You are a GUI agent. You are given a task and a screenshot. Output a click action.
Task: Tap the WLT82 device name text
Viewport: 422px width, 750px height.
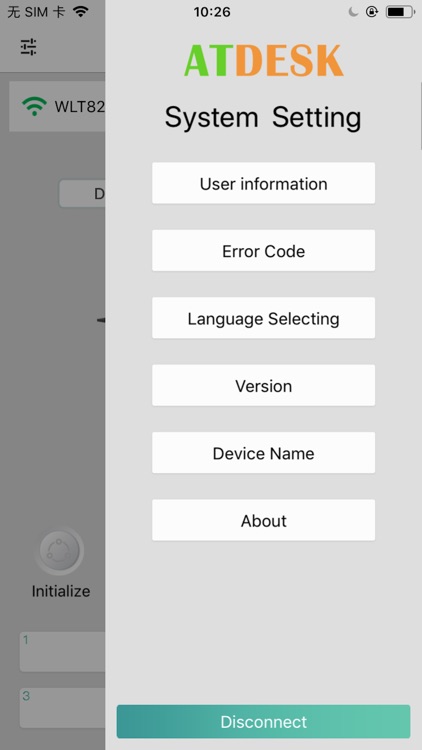79,106
